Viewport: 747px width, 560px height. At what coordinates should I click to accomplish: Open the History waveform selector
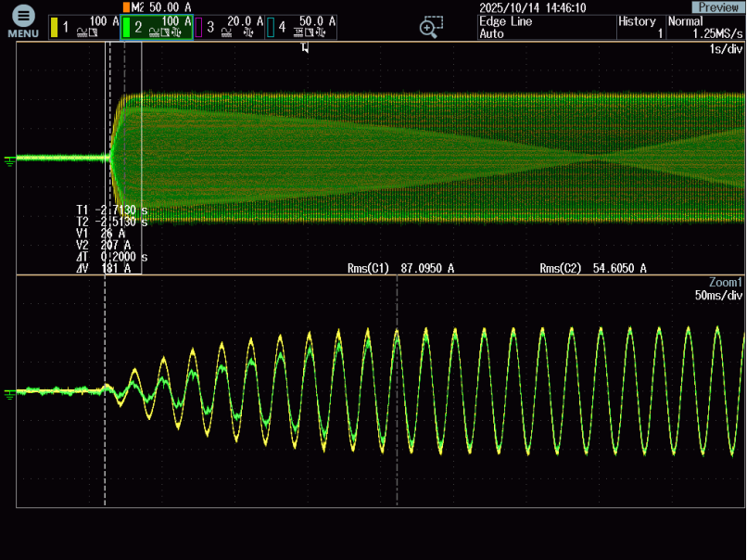[x=639, y=27]
